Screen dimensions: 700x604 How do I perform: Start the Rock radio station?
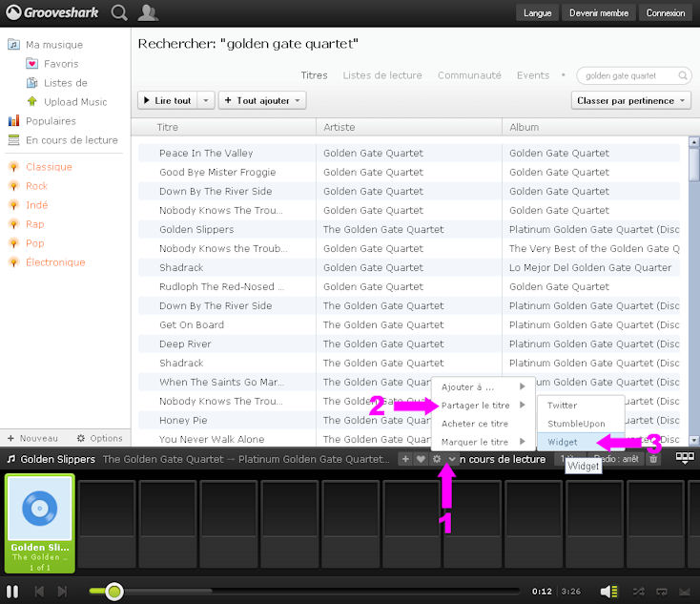(28, 186)
